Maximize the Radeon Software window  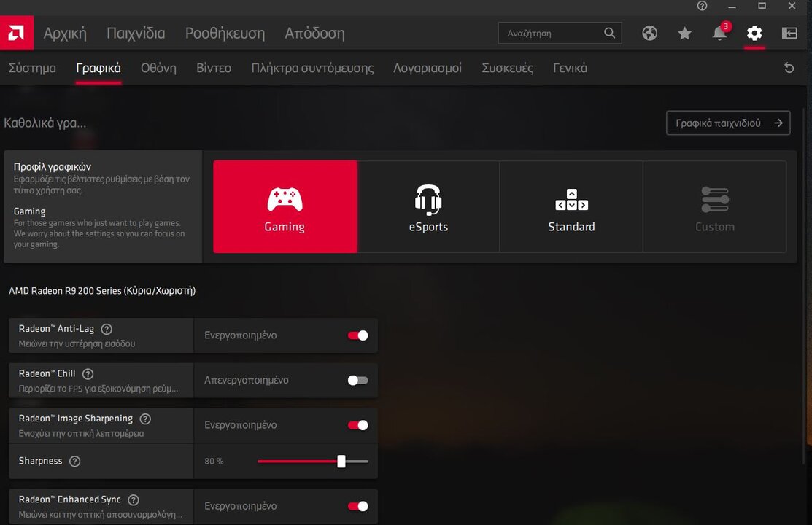[x=762, y=6]
